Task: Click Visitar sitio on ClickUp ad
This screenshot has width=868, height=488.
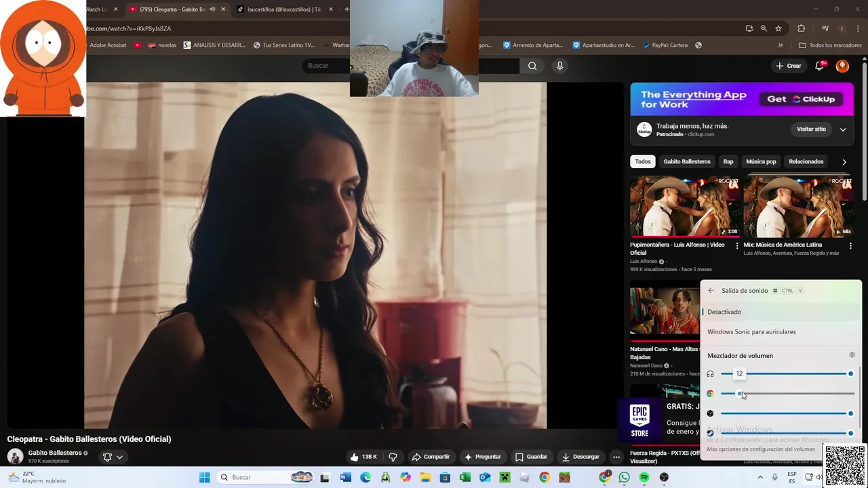Action: coord(811,129)
